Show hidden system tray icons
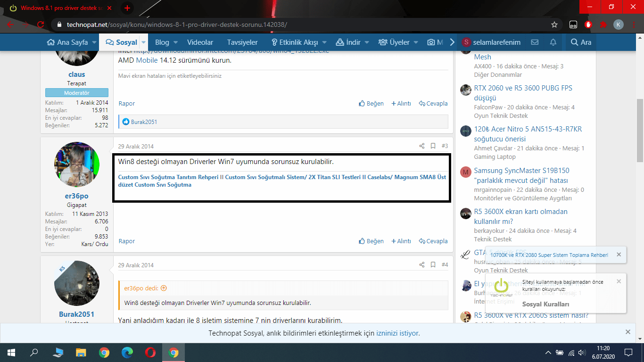644x362 pixels. (548, 353)
